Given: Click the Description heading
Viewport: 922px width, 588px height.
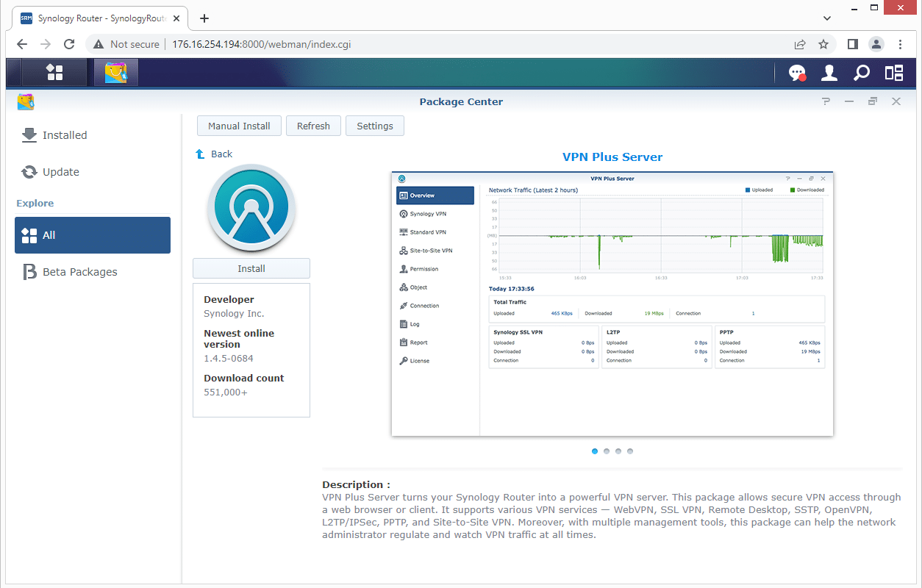Looking at the screenshot, I should point(356,484).
